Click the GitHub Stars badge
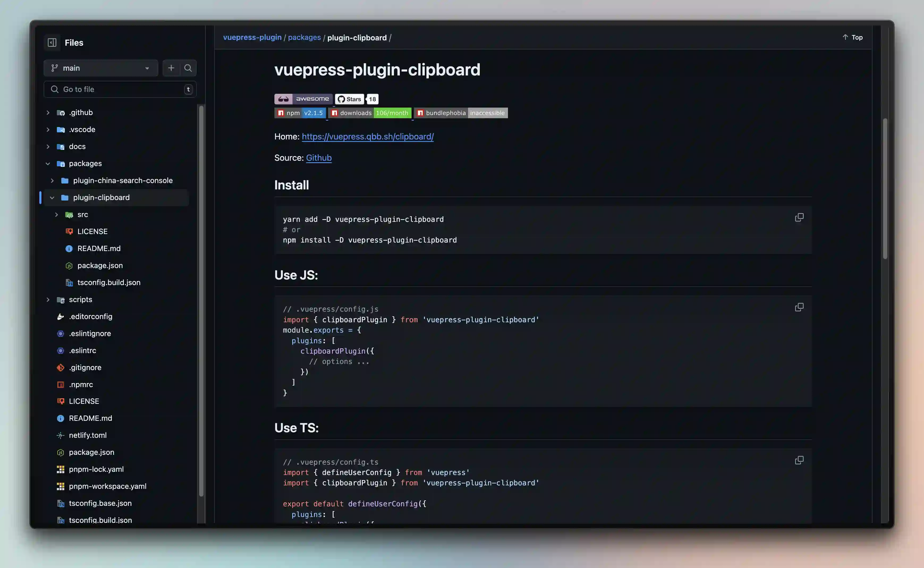The image size is (924, 568). 349,99
